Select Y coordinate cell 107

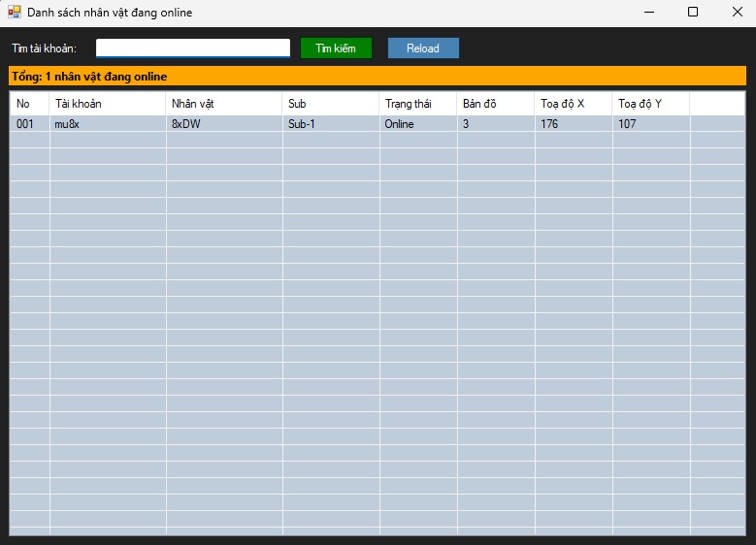pyautogui.click(x=651, y=124)
